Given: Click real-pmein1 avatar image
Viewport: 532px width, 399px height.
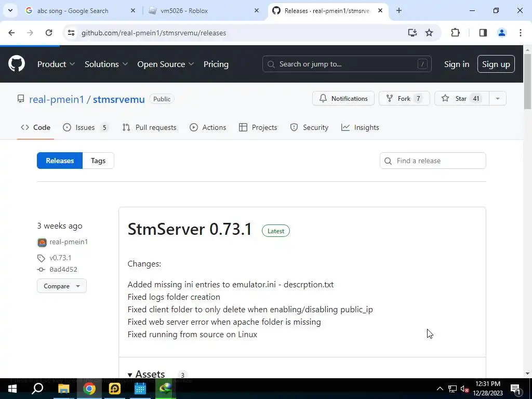Looking at the screenshot, I should [42, 243].
